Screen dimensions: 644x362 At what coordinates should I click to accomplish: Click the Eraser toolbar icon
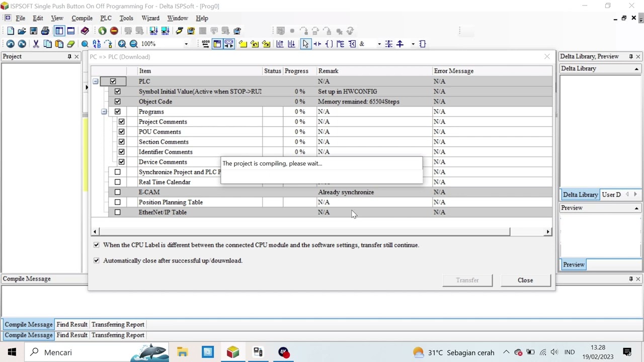coord(70,44)
